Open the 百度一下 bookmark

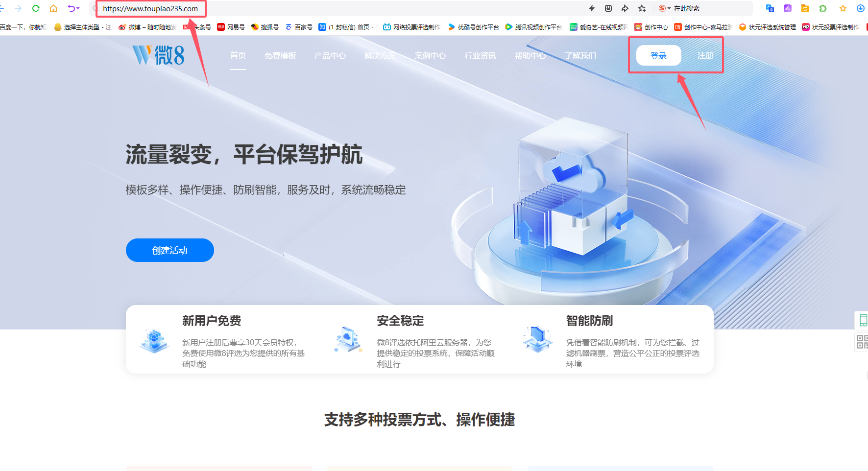(23, 27)
